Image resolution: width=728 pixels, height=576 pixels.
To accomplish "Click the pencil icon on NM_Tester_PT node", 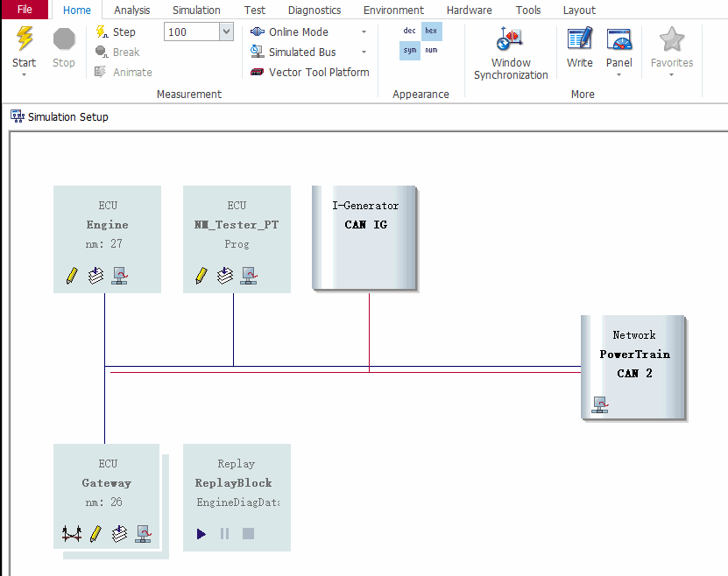I will [x=201, y=276].
